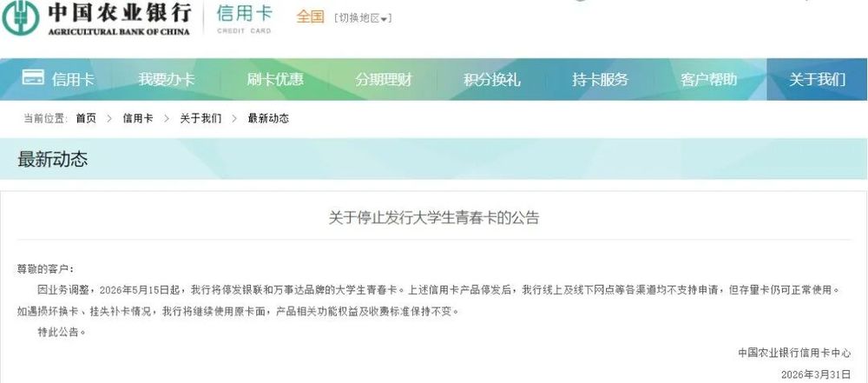Click the announcement title about 大学生青春卡
This screenshot has width=868, height=383.
433,218
